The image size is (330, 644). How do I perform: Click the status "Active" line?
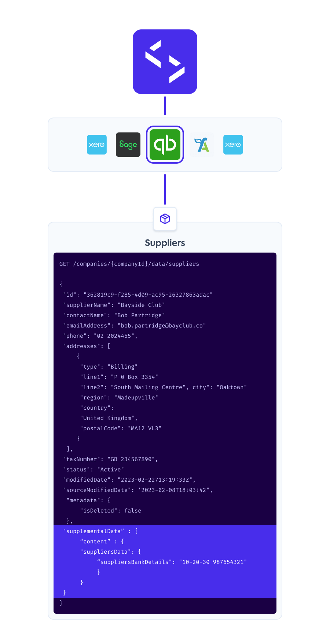(x=93, y=470)
